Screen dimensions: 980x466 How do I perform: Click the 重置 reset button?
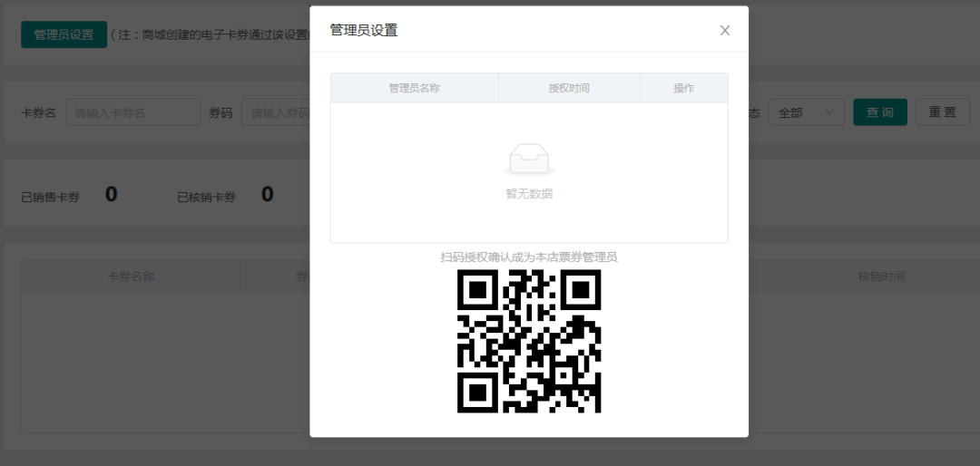click(943, 112)
